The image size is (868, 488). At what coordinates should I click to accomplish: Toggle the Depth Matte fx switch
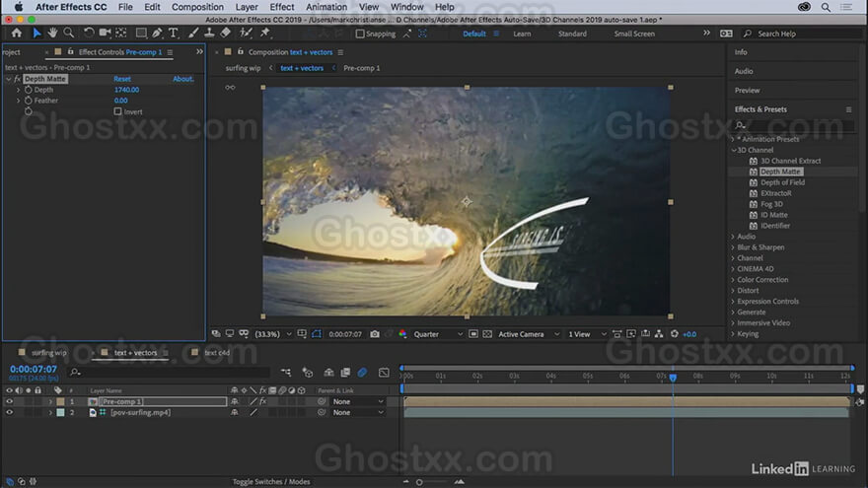click(17, 79)
